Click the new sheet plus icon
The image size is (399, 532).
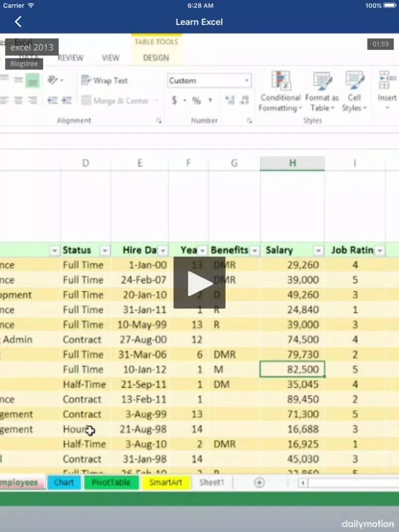(259, 483)
